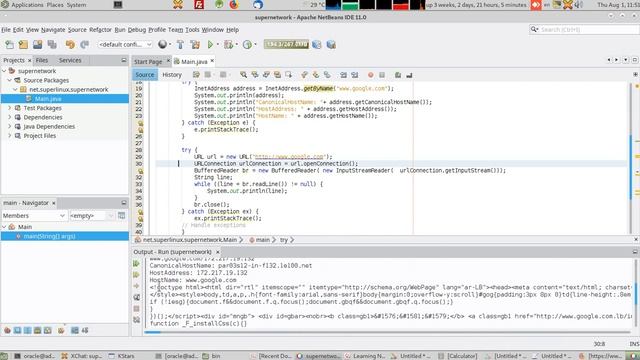Expand the Project Files node
640x360 pixels.
point(10,136)
